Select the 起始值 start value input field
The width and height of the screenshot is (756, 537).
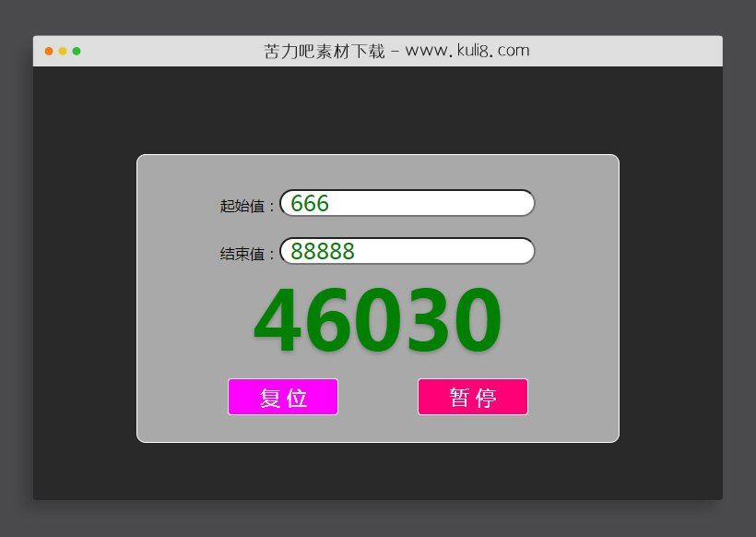click(406, 203)
